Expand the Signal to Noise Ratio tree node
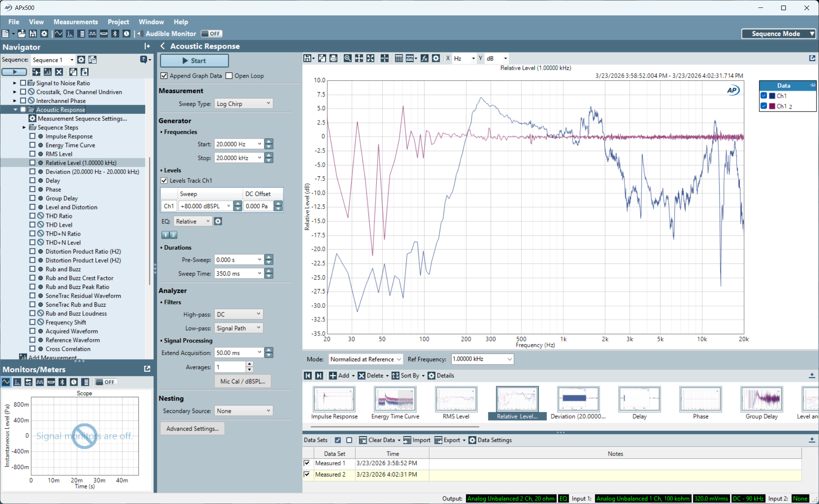819x504 pixels. point(15,83)
